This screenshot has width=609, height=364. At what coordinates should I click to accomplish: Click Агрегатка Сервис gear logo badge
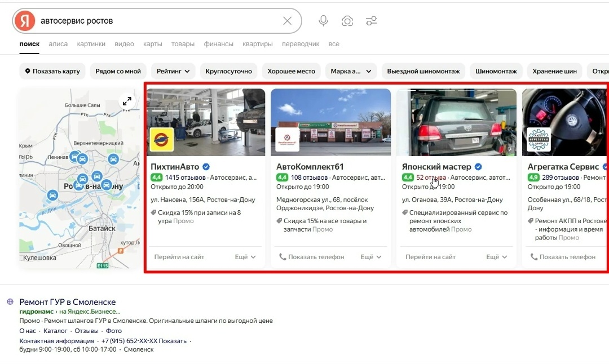[539, 139]
